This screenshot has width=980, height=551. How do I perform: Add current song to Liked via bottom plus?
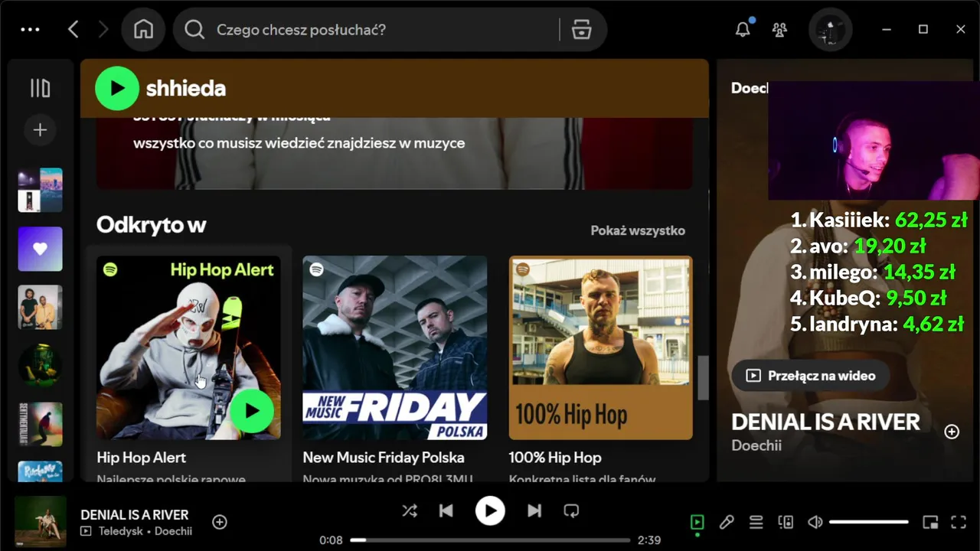220,522
